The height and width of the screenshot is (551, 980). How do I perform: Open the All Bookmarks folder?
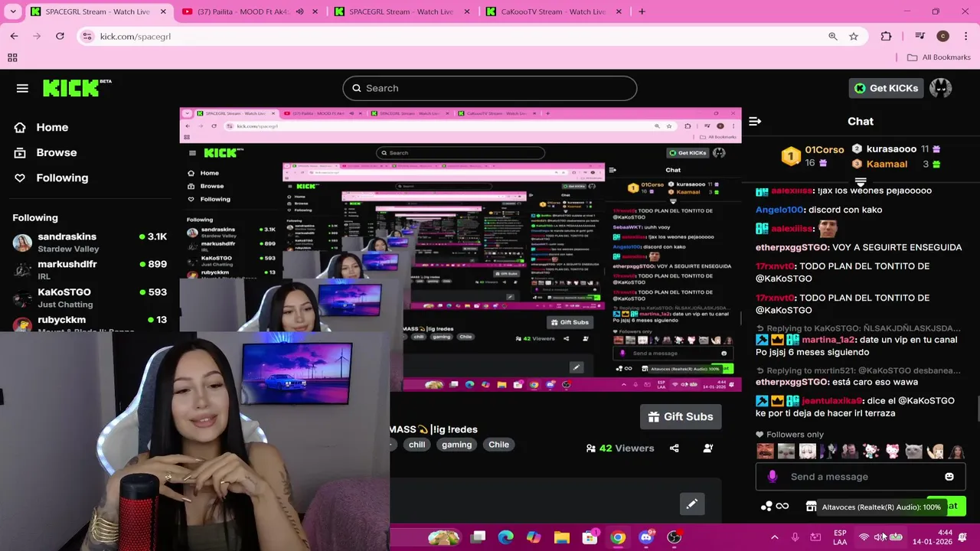[939, 57]
